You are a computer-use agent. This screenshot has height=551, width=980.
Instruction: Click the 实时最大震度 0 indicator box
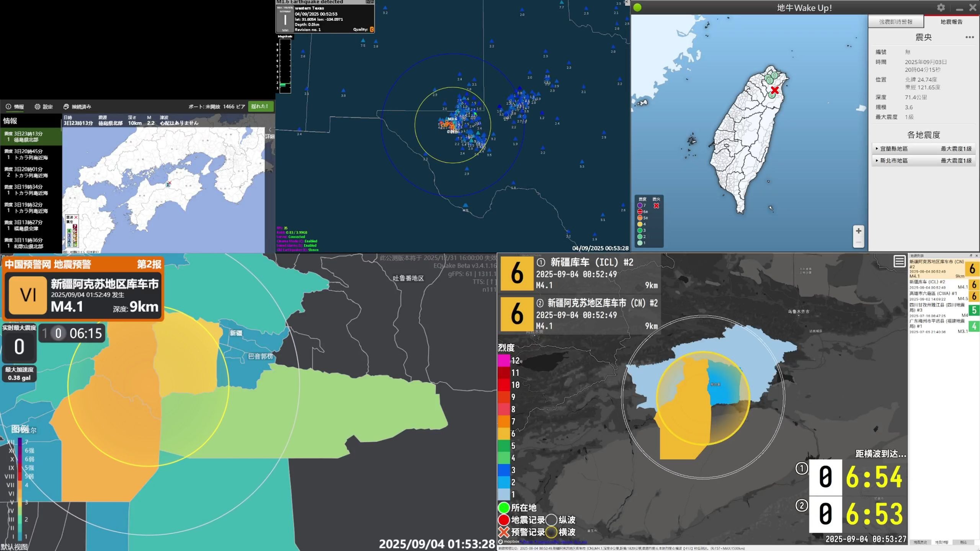[x=19, y=343]
